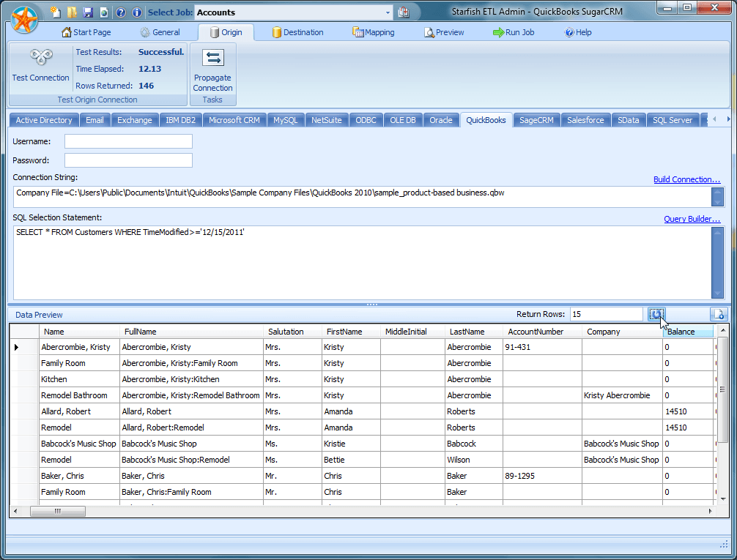Click the Starfish application orb button
The height and width of the screenshot is (560, 737).
(x=24, y=20)
